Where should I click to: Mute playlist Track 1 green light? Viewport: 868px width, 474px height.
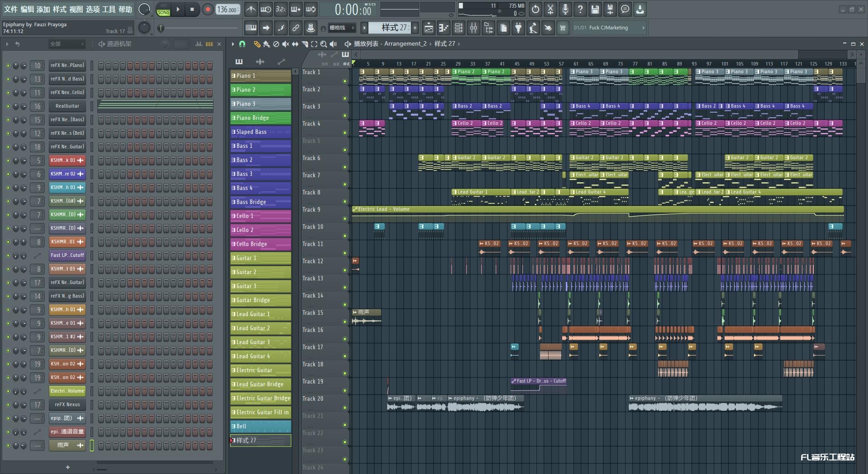(345, 81)
